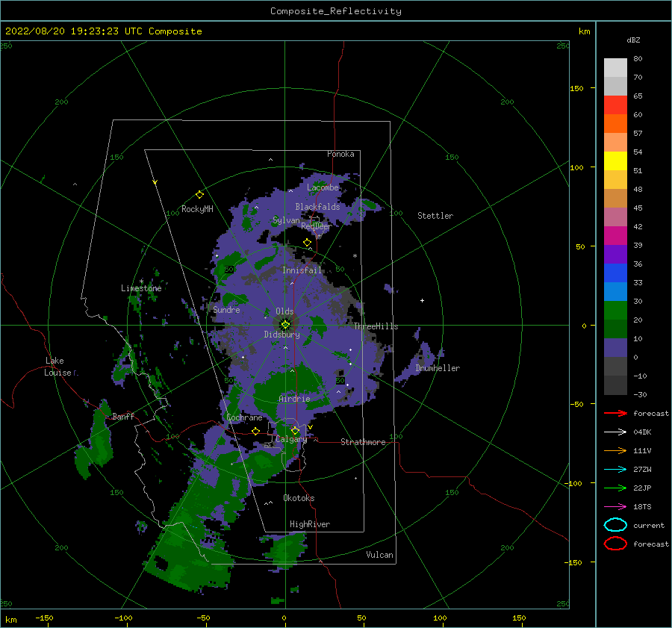Click the red swatch in the dBZ scale
Screen dimensions: 672x628
tap(615, 105)
